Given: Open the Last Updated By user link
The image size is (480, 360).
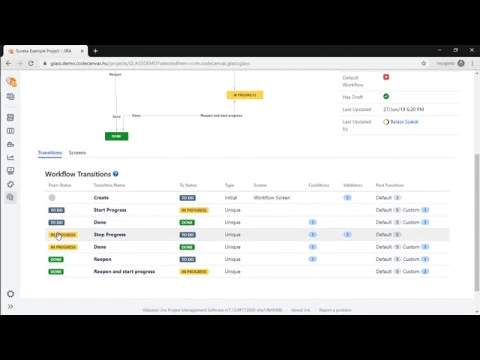Looking at the screenshot, I should click(x=404, y=122).
